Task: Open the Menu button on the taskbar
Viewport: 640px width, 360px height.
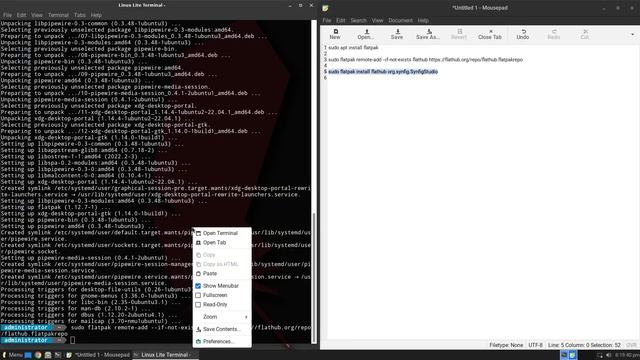Action: tap(12, 355)
